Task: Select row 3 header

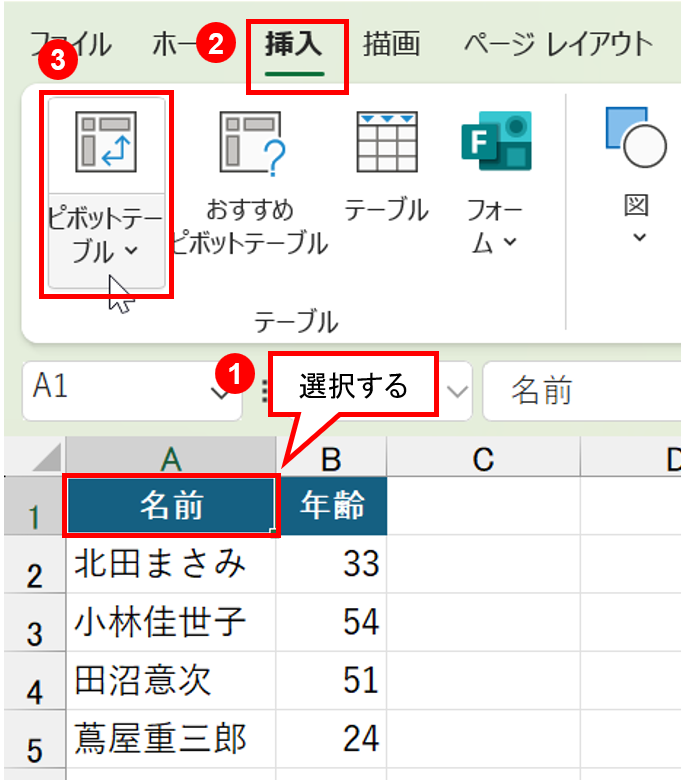Action: pyautogui.click(x=34, y=622)
